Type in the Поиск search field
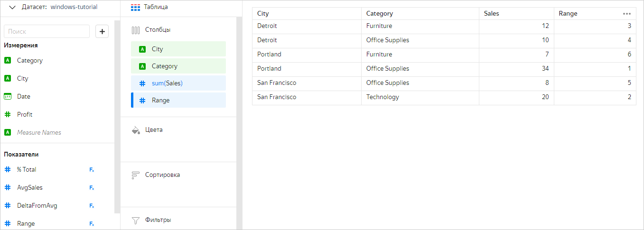 pyautogui.click(x=47, y=31)
